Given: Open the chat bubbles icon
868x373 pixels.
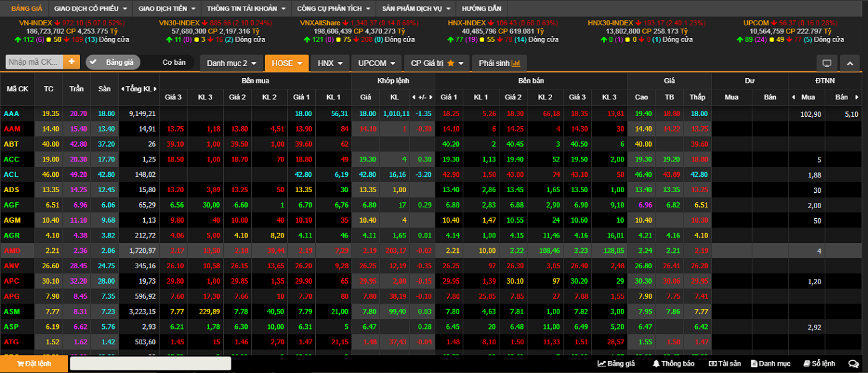Looking at the screenshot, I should point(853,364).
